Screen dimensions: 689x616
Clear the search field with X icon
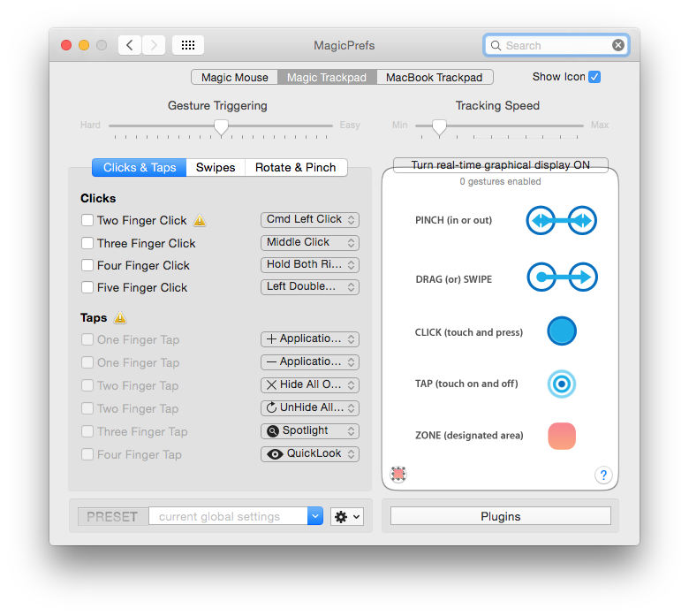coord(617,45)
